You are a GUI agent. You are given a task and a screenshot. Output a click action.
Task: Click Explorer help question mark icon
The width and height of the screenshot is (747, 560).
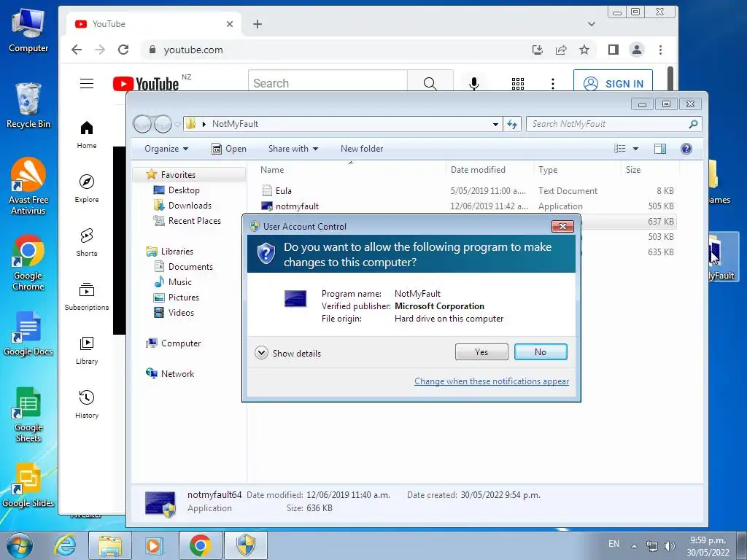(x=686, y=149)
